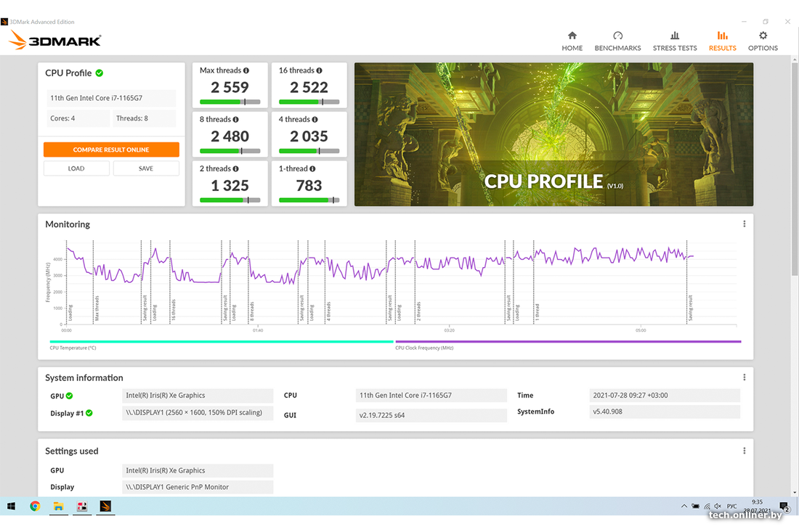
Task: Switch the РУС input language
Action: tap(731, 506)
